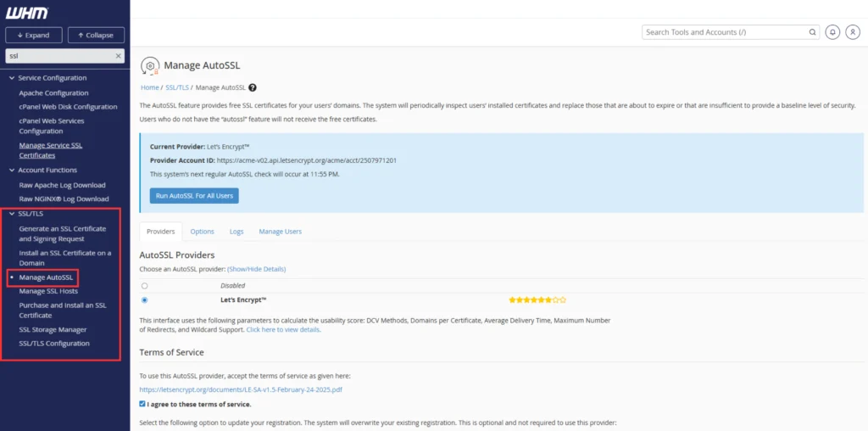Image resolution: width=868 pixels, height=431 pixels.
Task: Click the Manage AutoSSL page icon
Action: pyautogui.click(x=150, y=65)
